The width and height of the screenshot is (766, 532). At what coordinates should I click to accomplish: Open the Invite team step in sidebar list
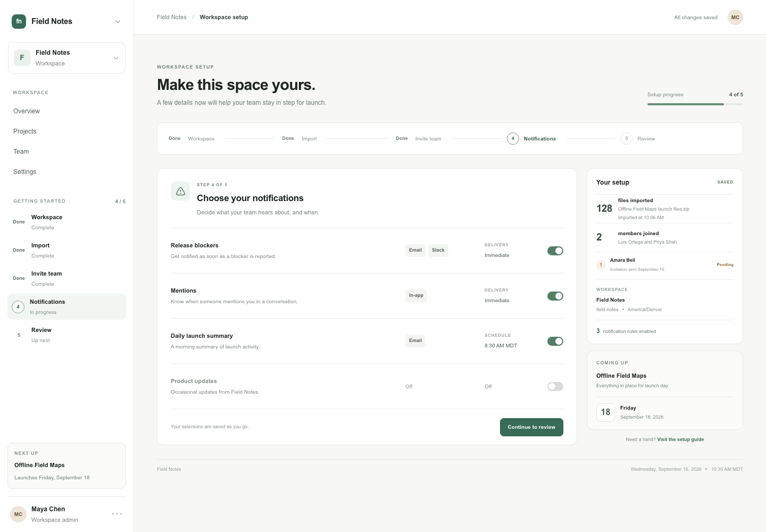(x=66, y=279)
